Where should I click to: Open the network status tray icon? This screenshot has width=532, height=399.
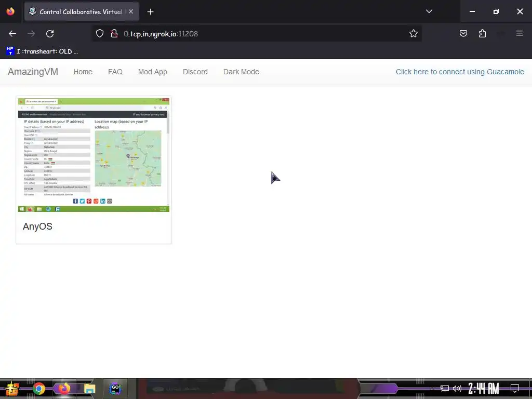click(445, 389)
